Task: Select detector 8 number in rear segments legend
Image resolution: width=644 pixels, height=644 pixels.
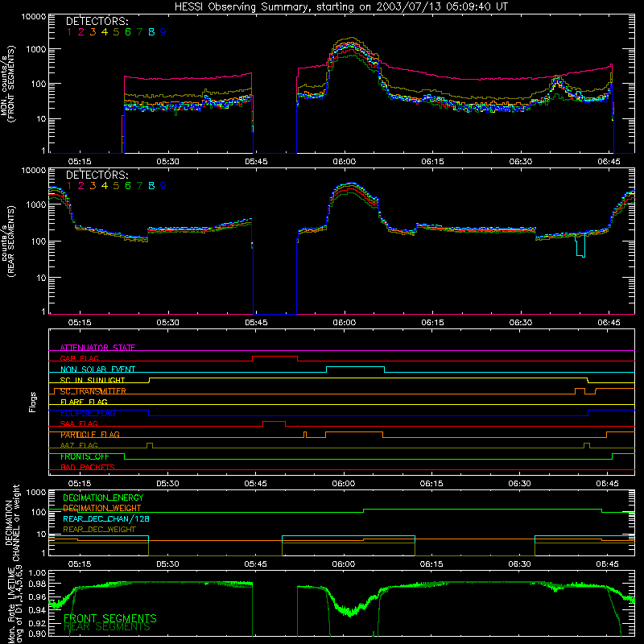Action: pyautogui.click(x=151, y=186)
